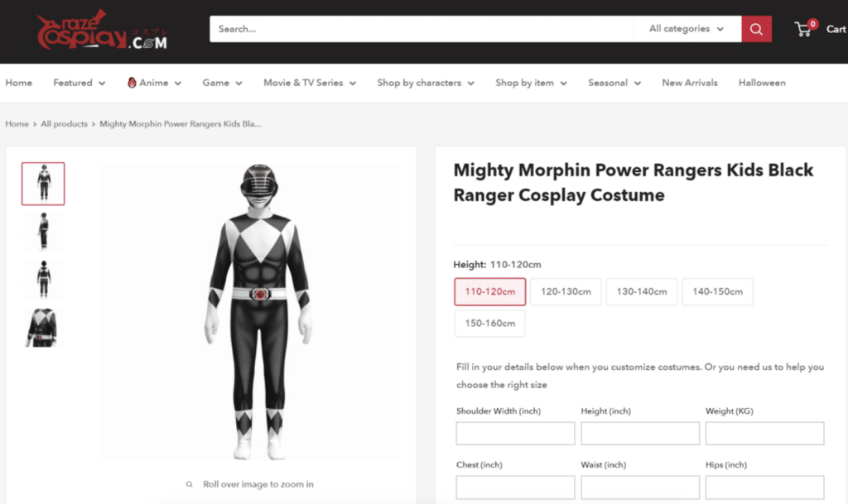The height and width of the screenshot is (504, 848).
Task: Click the Height (inch) input field
Action: tap(640, 433)
